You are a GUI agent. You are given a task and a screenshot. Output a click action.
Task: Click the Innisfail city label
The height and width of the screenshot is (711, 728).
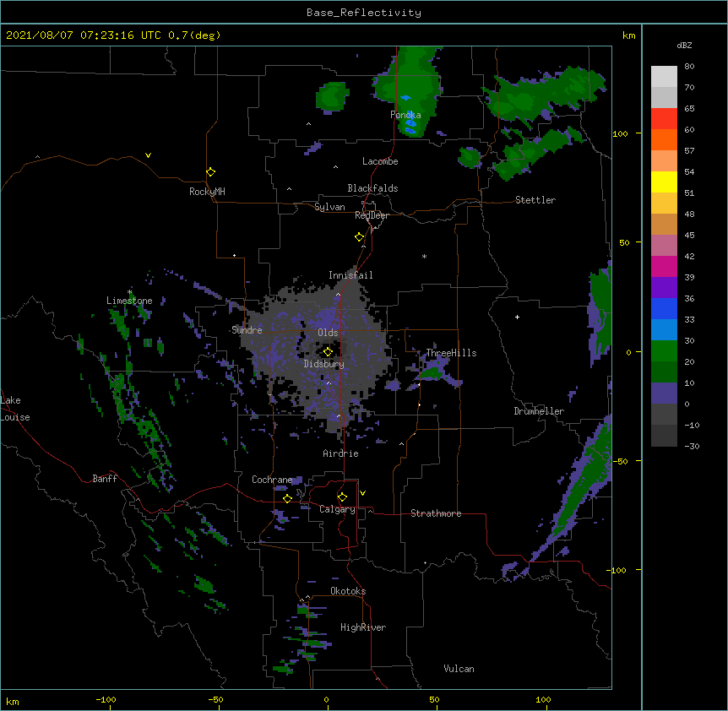(350, 275)
